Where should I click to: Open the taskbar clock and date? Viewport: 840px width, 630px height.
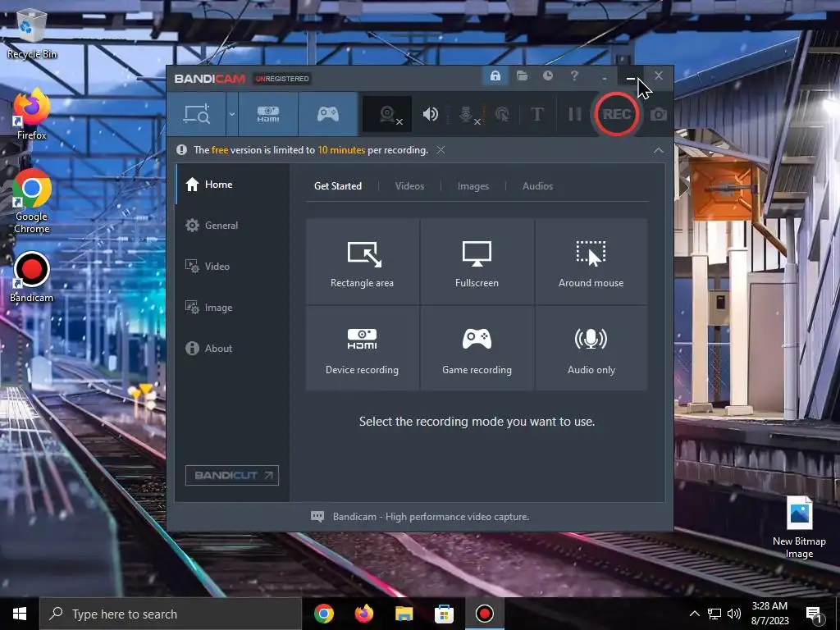point(769,614)
